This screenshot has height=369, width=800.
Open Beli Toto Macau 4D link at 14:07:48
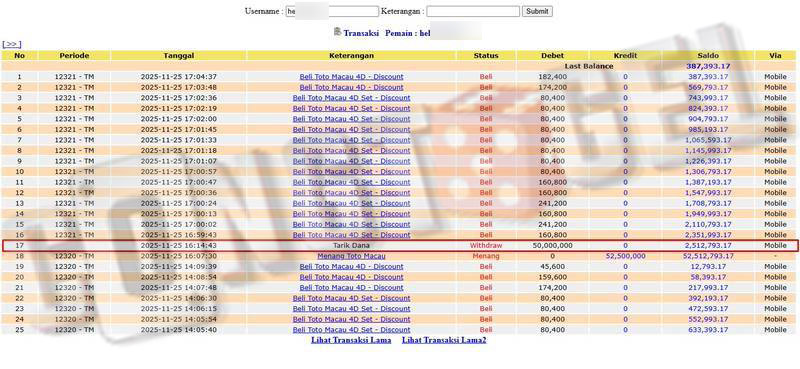[352, 288]
